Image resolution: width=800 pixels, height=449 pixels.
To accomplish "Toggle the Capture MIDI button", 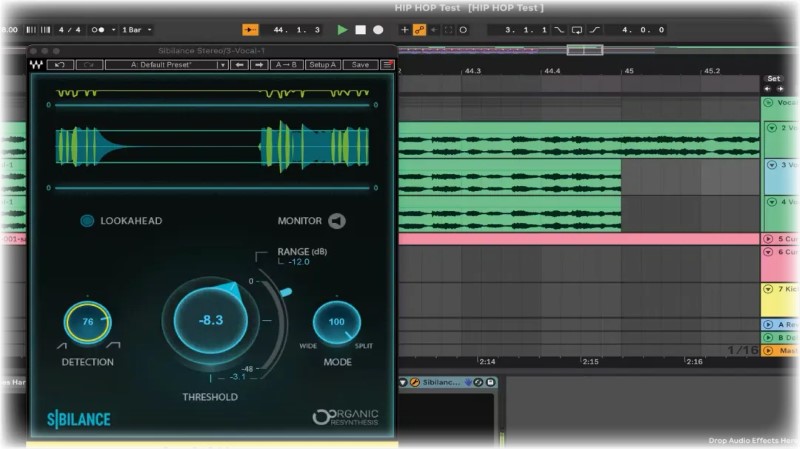I will pos(448,30).
